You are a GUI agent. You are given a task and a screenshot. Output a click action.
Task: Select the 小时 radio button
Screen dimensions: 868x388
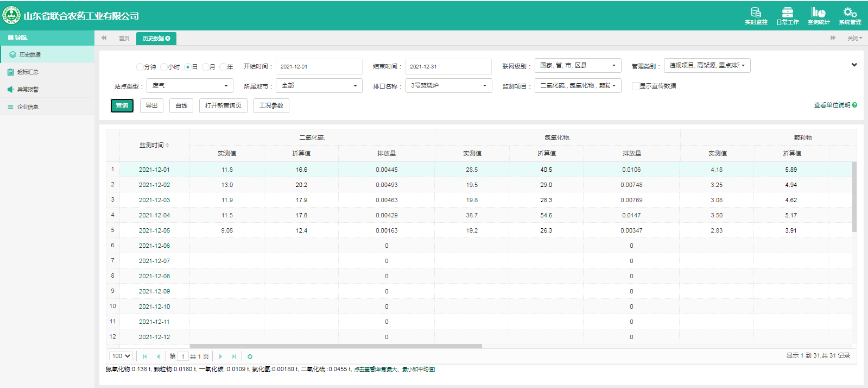164,67
